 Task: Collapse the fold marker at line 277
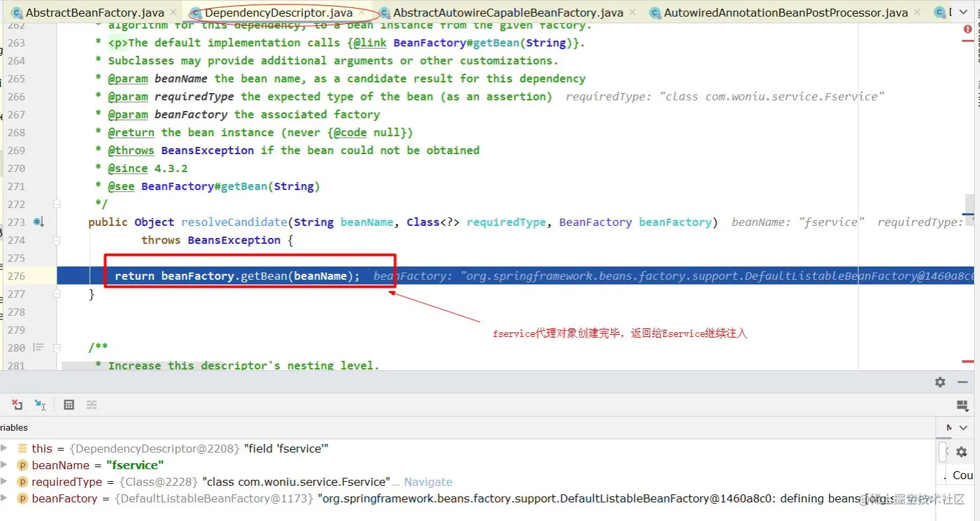(57, 293)
